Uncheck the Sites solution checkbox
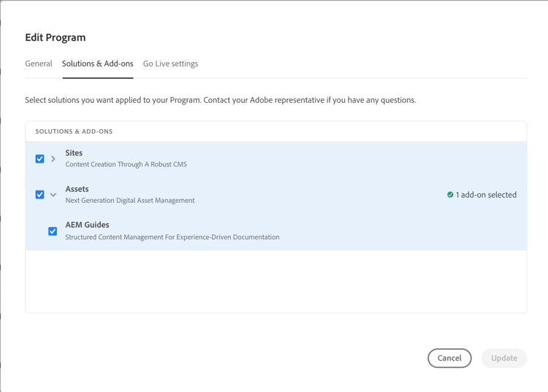Viewport: 548px width, 392px height. (40, 158)
